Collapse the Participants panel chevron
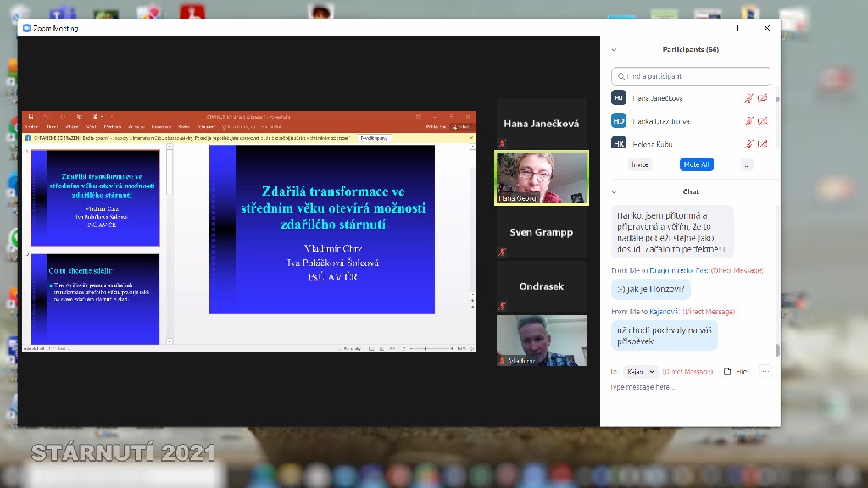Screen dimensions: 868x488 (x=614, y=50)
